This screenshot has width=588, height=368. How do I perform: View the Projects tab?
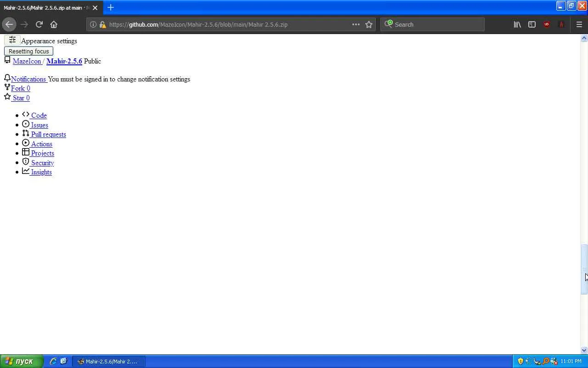pos(42,153)
